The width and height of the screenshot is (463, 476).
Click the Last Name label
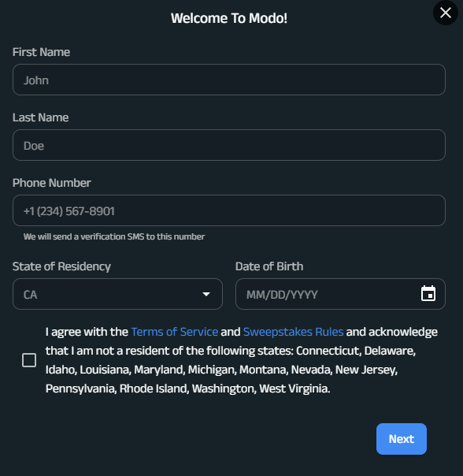pos(41,117)
